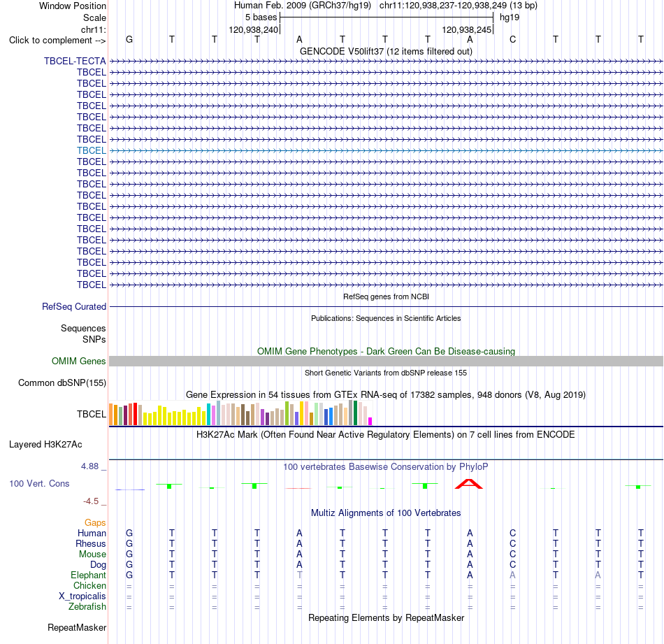Click the large red A conservation logo
This screenshot has width=664, height=644.
pos(469,484)
